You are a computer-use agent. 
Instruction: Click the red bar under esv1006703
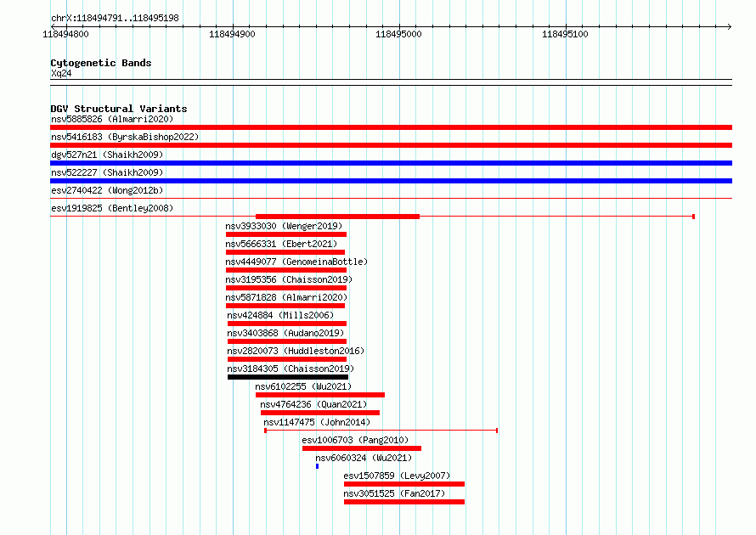coord(362,448)
